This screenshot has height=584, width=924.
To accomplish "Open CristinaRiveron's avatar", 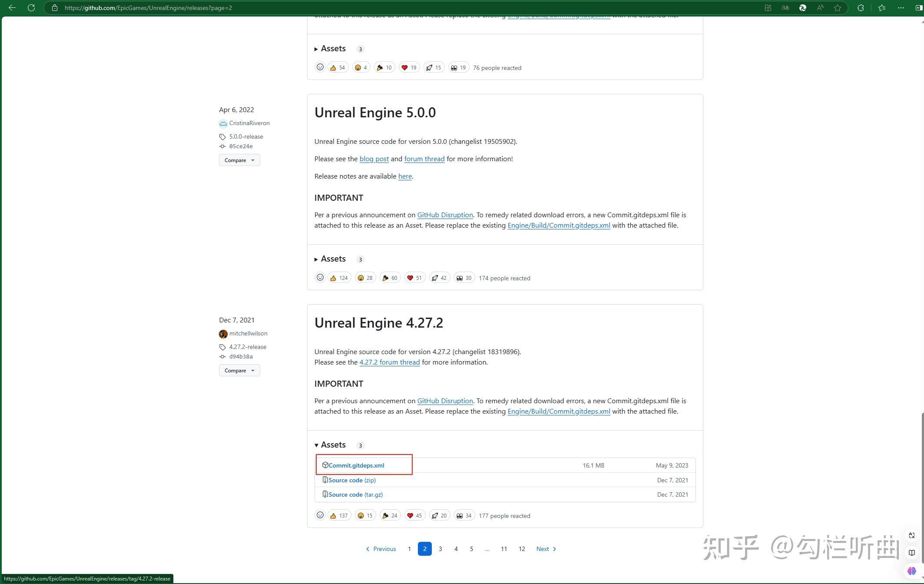I will tap(223, 123).
